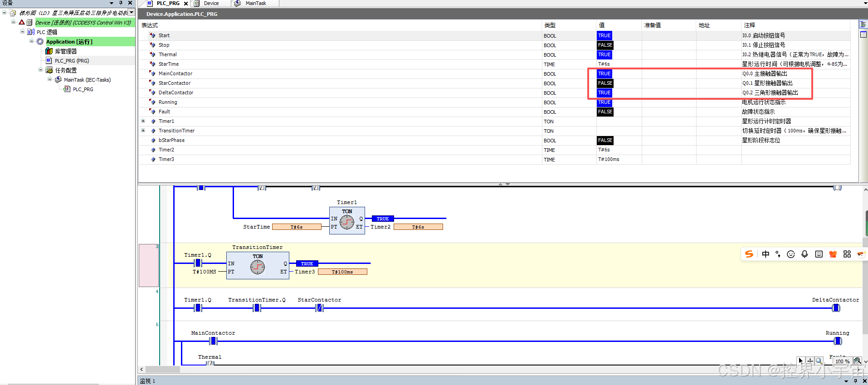This screenshot has width=868, height=385.
Task: Click the Sogou input method logo
Action: tap(749, 254)
